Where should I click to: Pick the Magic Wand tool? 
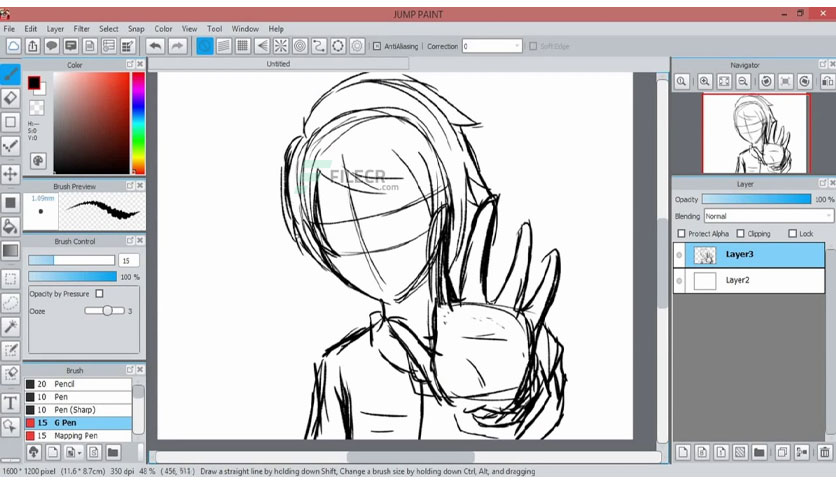[11, 326]
